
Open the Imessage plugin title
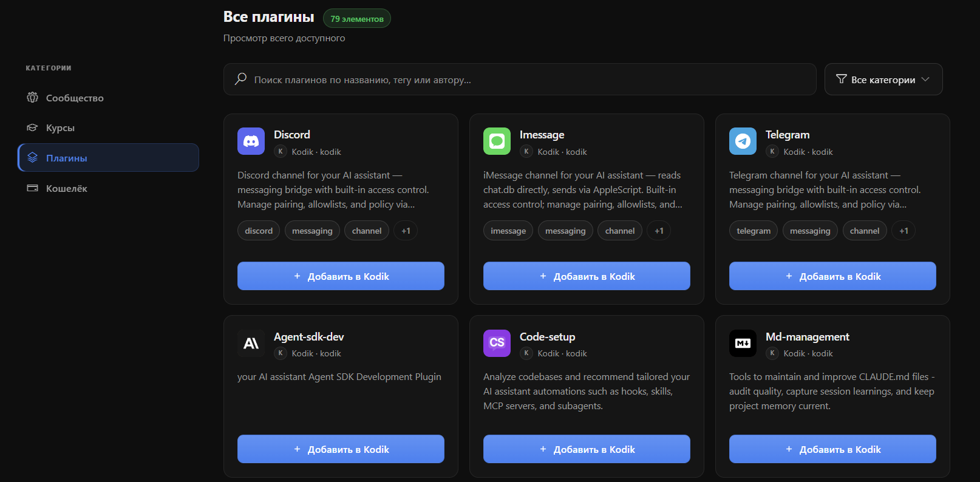pyautogui.click(x=542, y=135)
